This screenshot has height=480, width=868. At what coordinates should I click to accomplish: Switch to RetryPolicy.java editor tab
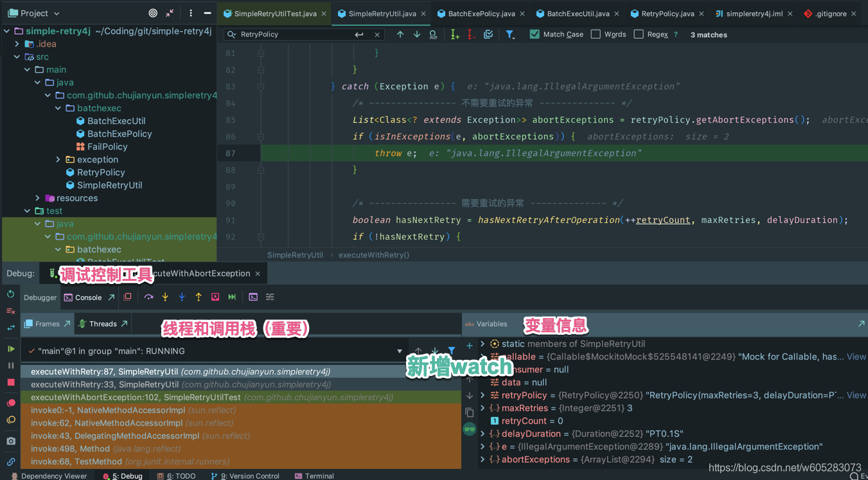pos(666,13)
